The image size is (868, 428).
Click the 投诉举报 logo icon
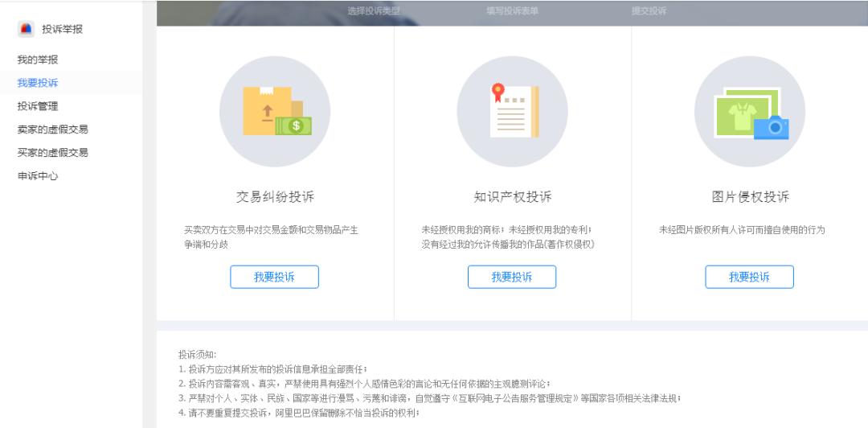26,29
